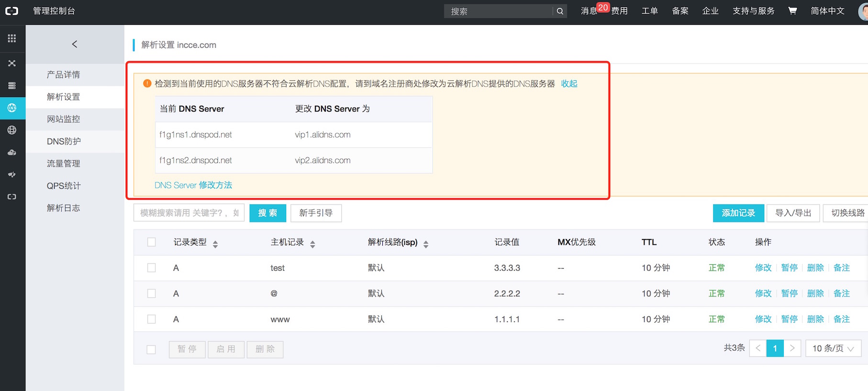Click the domain globe sidebar icon

coord(12,130)
